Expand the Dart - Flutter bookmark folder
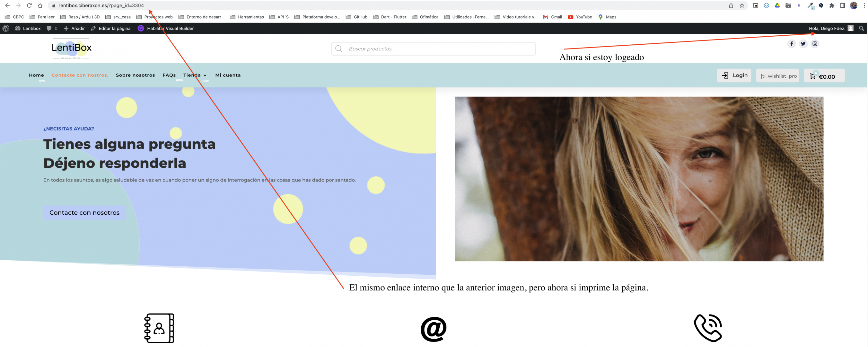 click(x=390, y=17)
